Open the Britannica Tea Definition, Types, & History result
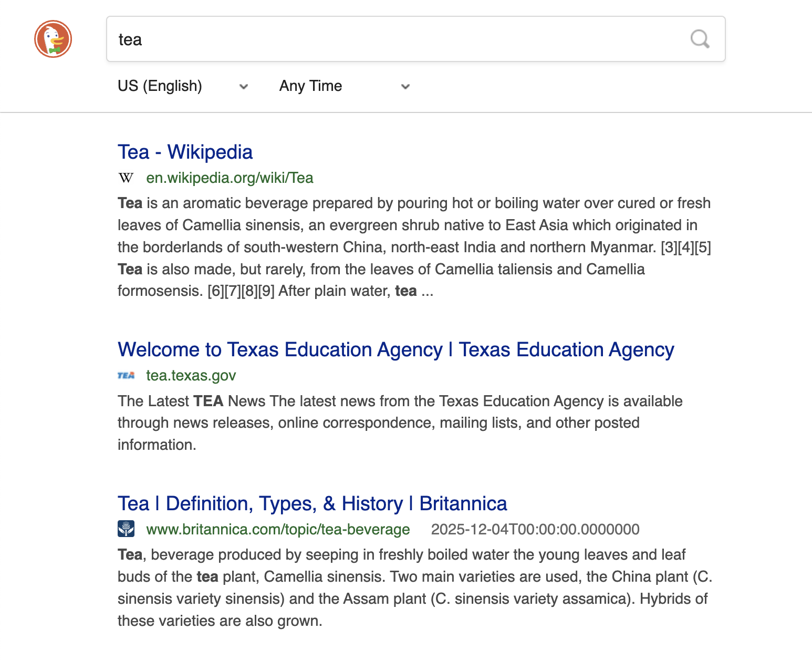The height and width of the screenshot is (660, 812). [x=312, y=504]
